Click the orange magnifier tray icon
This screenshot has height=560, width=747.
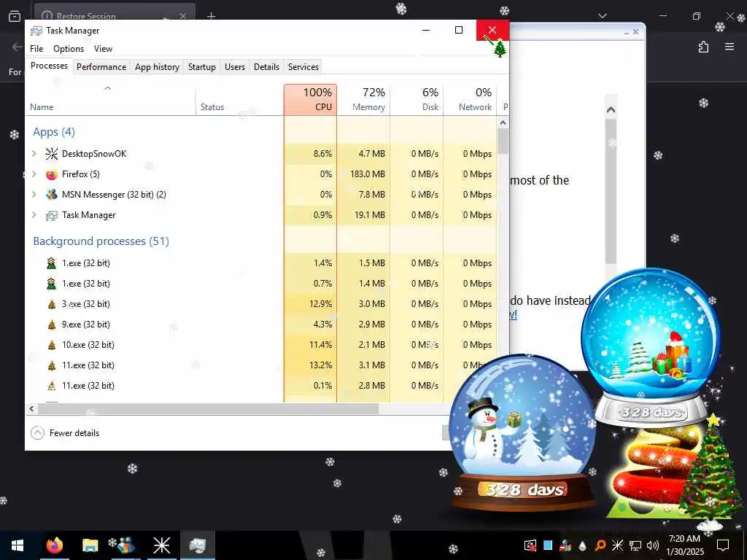click(600, 545)
